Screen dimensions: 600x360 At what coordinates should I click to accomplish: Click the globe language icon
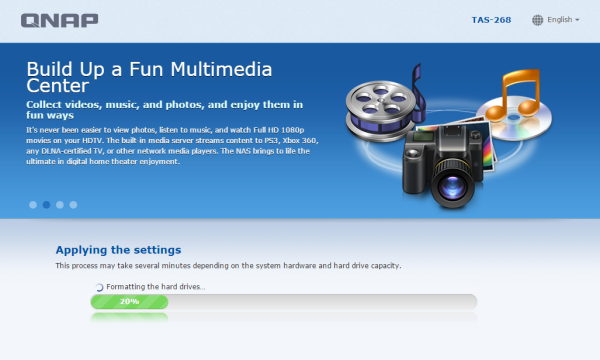point(537,20)
